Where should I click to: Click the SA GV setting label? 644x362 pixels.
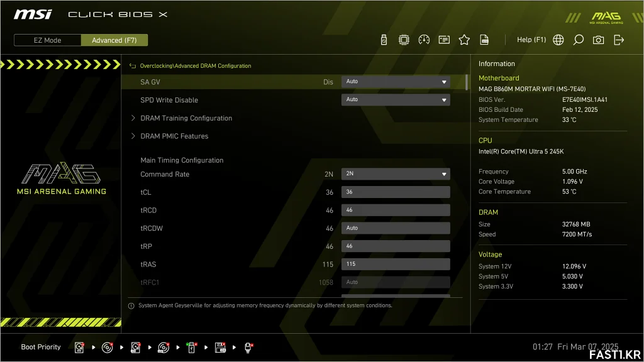(x=150, y=82)
